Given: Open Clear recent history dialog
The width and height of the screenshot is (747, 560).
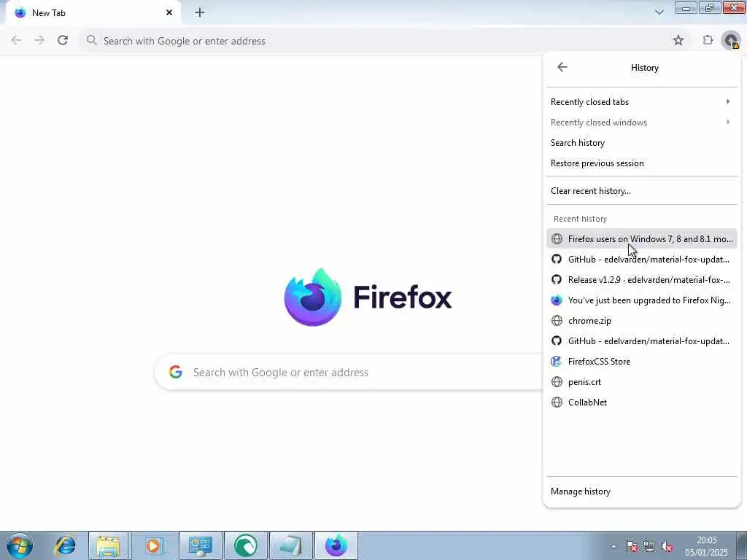Looking at the screenshot, I should 642,191.
